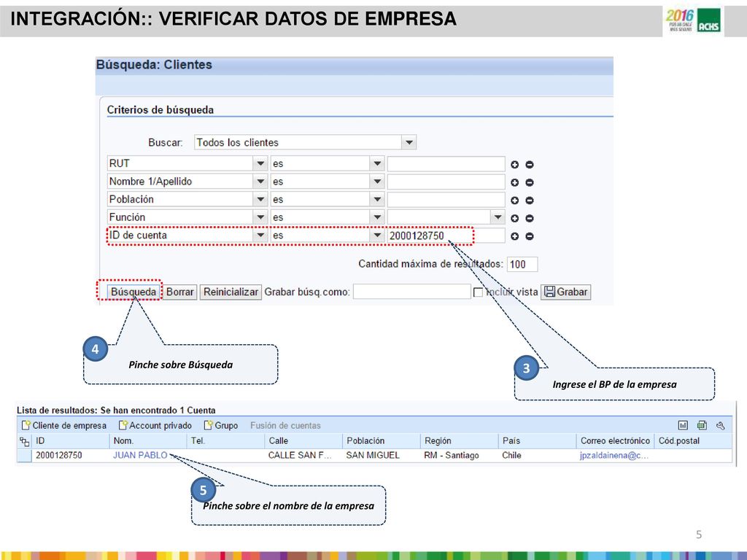Click the Búsqueda button
747x560 pixels.
pos(133,292)
